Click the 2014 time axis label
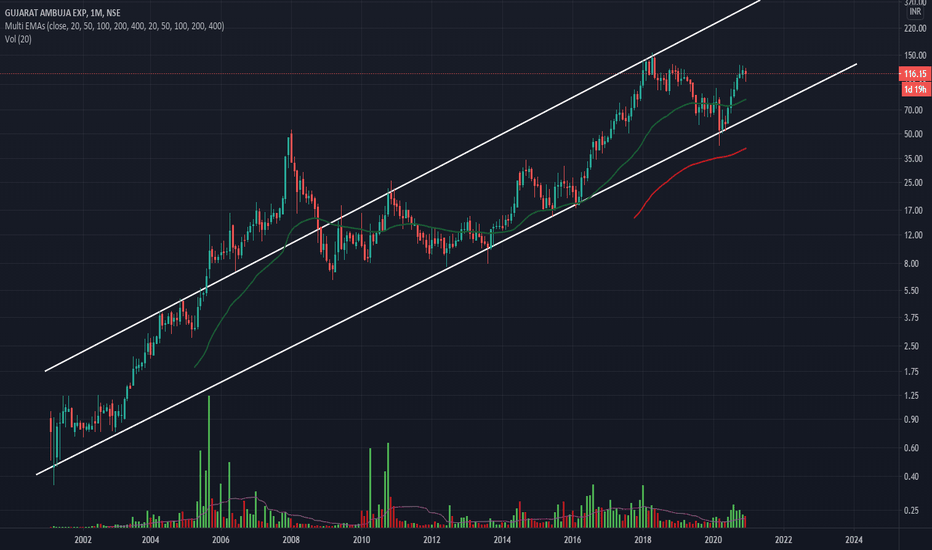Viewport: 932px width, 550px height. tap(502, 540)
